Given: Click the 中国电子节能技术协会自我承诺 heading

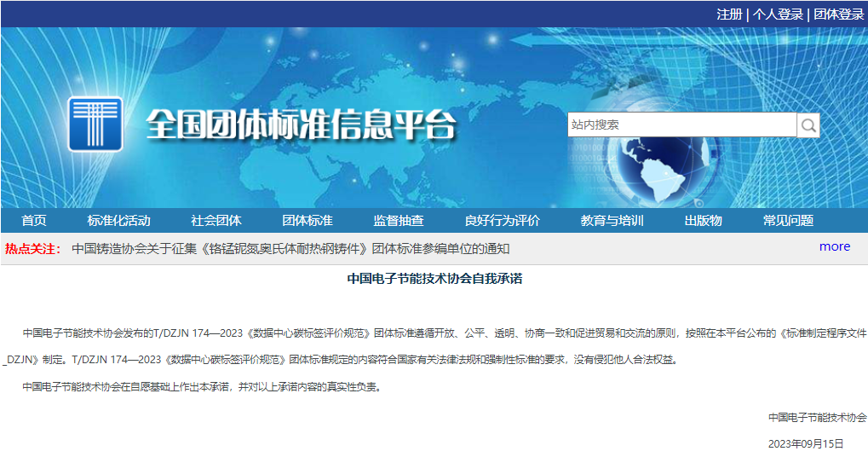Looking at the screenshot, I should [434, 279].
